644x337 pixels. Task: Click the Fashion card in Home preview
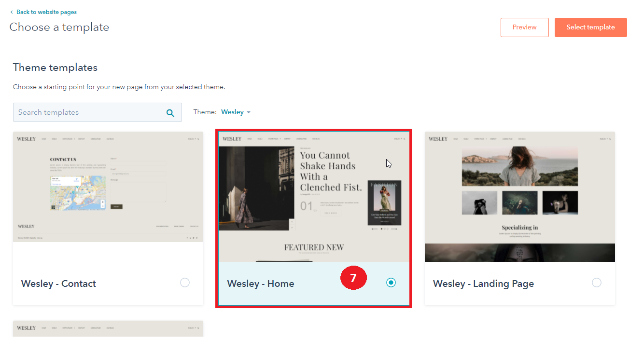point(384,203)
